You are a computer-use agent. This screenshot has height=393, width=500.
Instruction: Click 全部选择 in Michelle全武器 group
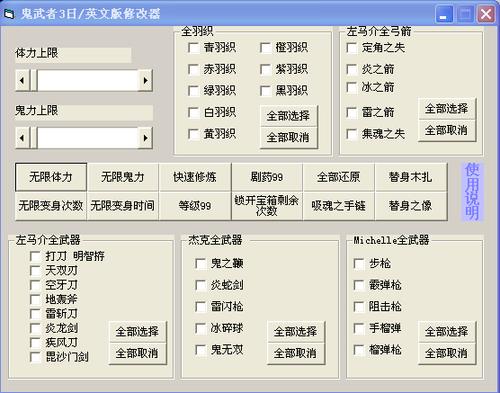[447, 332]
